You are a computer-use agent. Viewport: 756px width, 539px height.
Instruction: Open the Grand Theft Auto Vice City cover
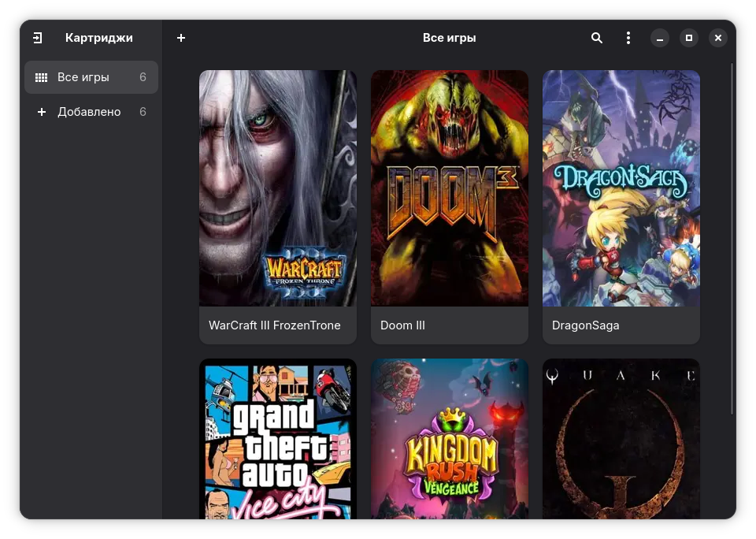click(278, 439)
